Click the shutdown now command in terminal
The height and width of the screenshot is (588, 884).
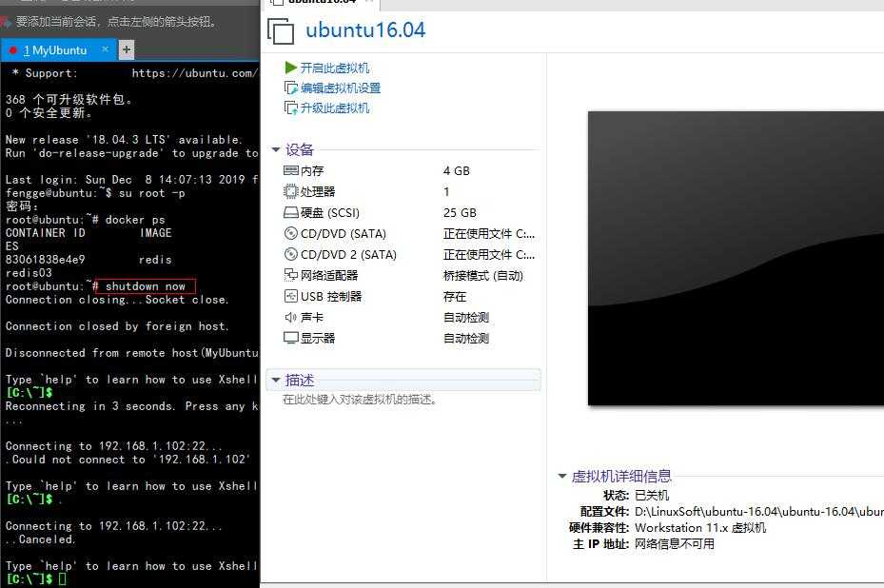[x=145, y=286]
